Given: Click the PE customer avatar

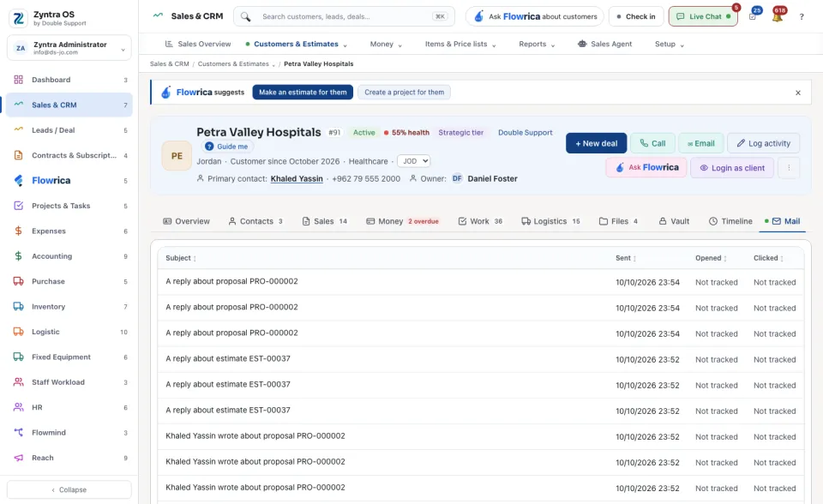Looking at the screenshot, I should click(177, 156).
